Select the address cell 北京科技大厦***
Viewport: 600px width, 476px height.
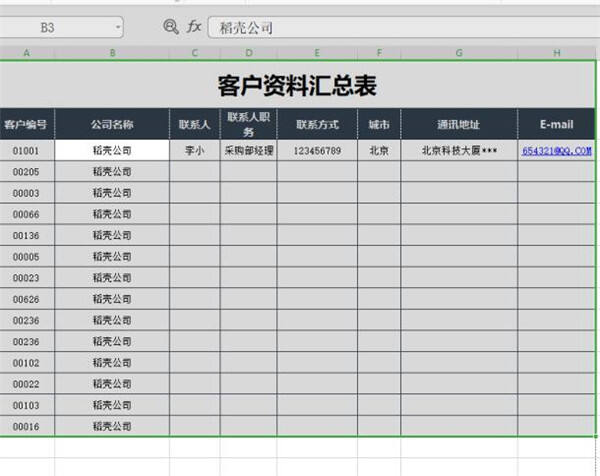tap(459, 150)
